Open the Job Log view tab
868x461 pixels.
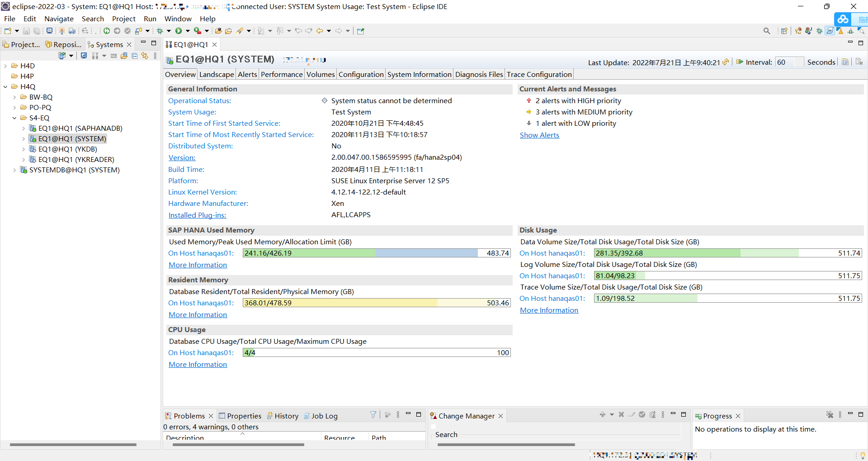[321, 416]
